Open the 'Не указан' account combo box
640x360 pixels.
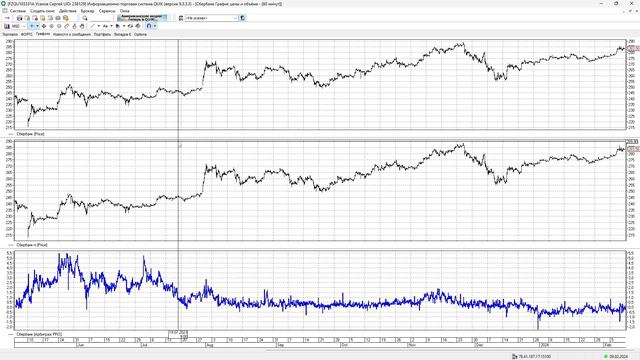coord(211,18)
